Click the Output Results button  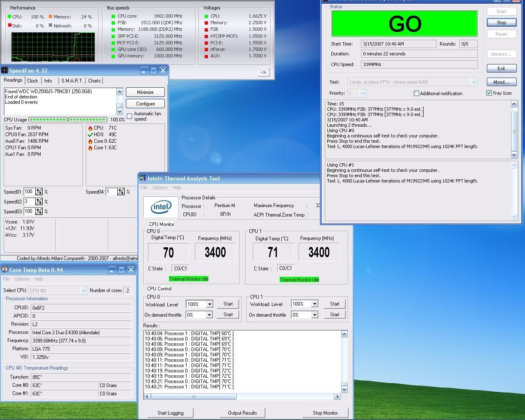(x=242, y=413)
